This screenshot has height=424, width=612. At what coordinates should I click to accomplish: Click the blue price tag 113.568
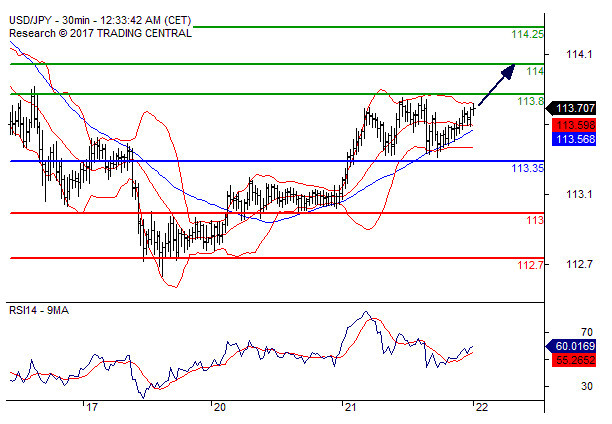574,139
